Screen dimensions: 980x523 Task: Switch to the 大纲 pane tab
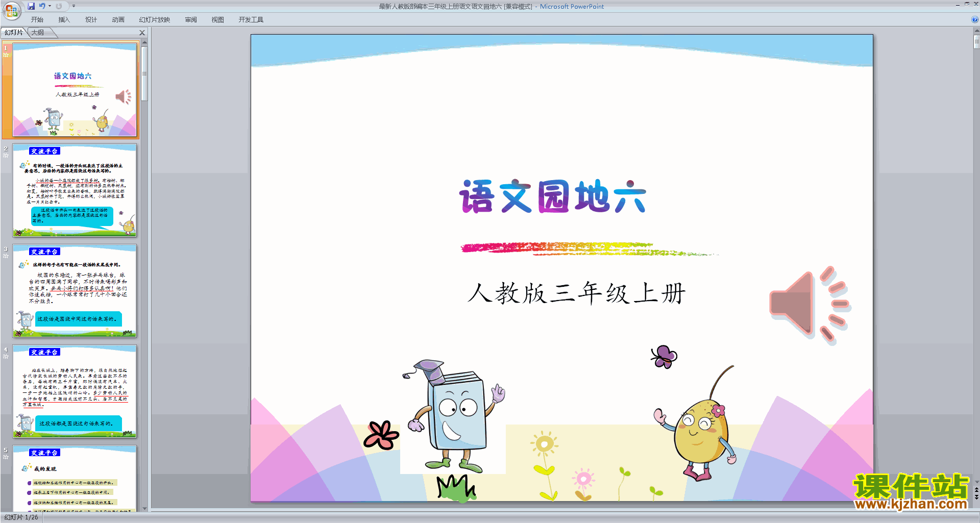tap(38, 33)
